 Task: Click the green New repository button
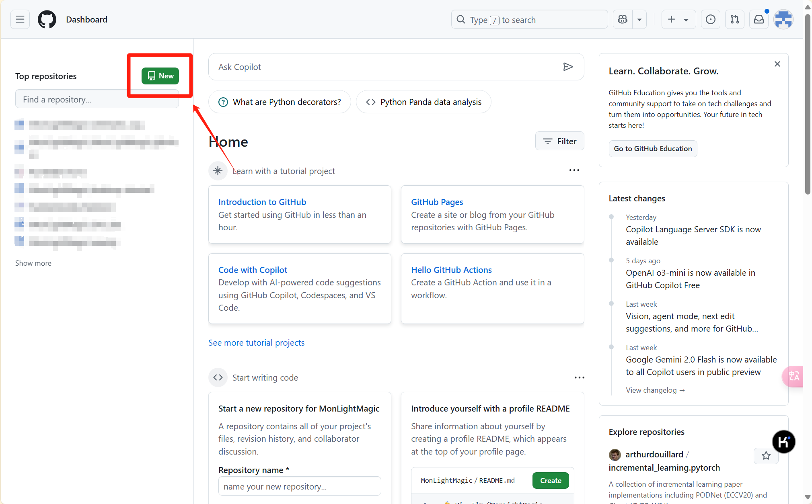160,76
